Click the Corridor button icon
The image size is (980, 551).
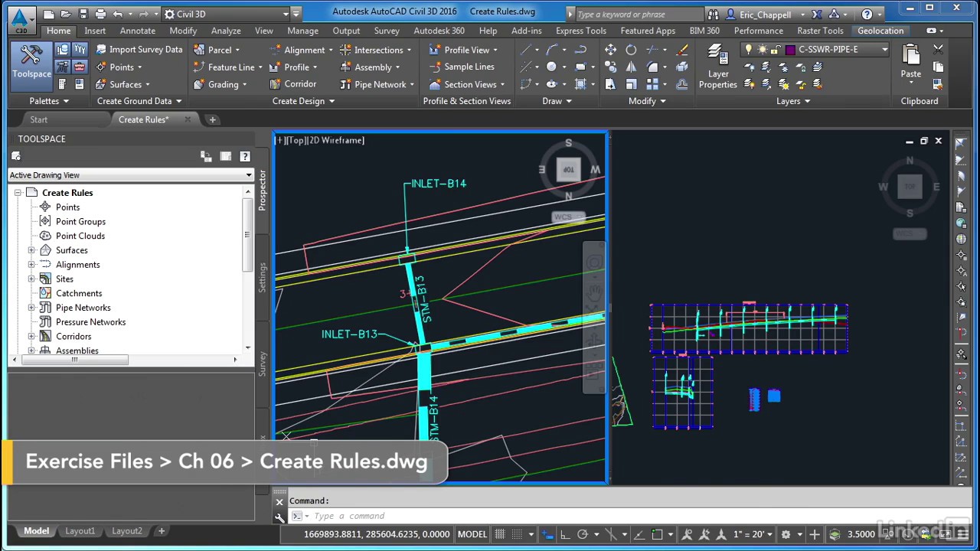tap(276, 84)
